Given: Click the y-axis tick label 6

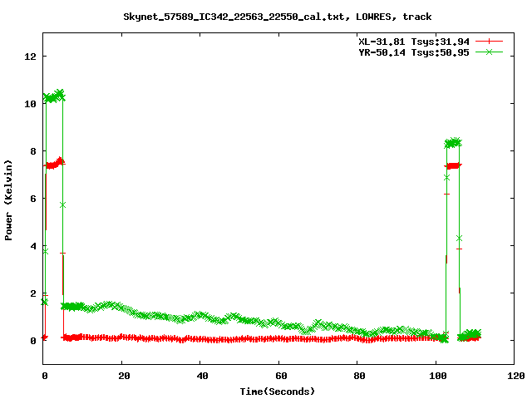Looking at the screenshot, I should (x=33, y=199).
